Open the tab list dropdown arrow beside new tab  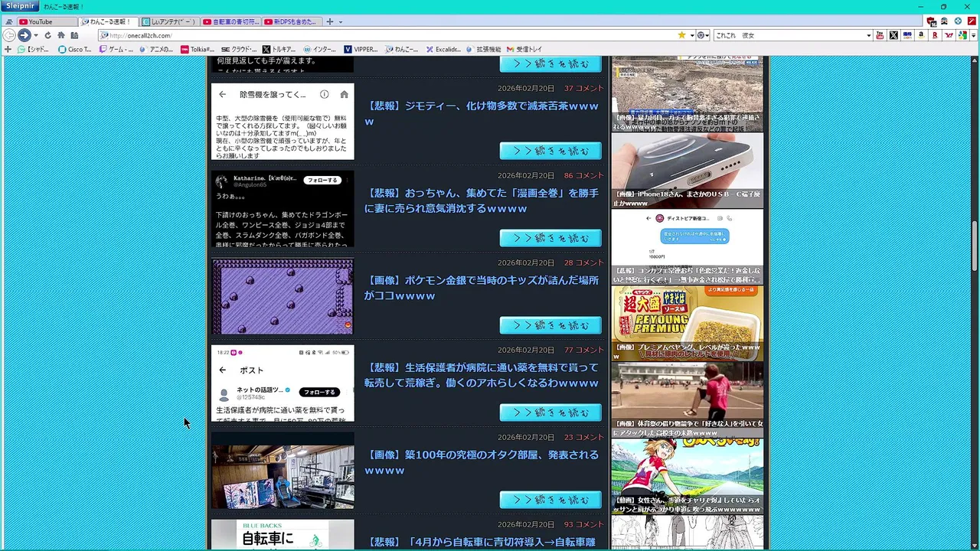tap(341, 22)
